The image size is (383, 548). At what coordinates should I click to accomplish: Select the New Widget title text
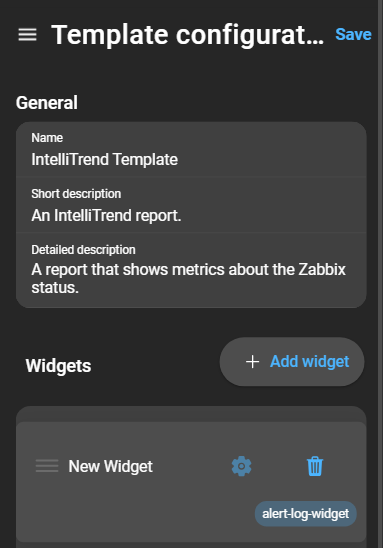click(110, 466)
